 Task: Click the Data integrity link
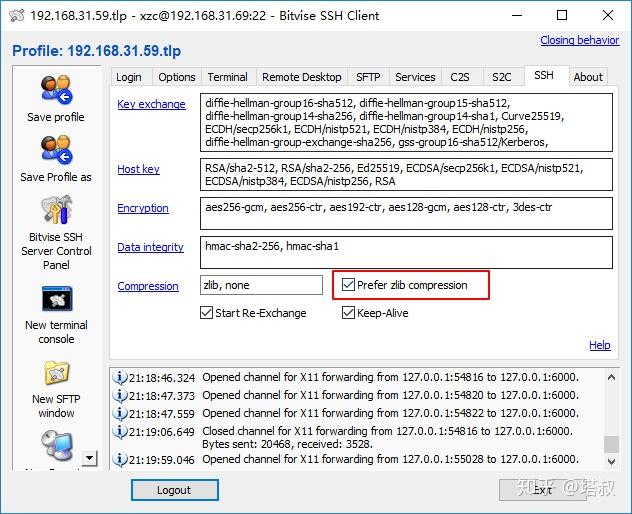[x=150, y=247]
